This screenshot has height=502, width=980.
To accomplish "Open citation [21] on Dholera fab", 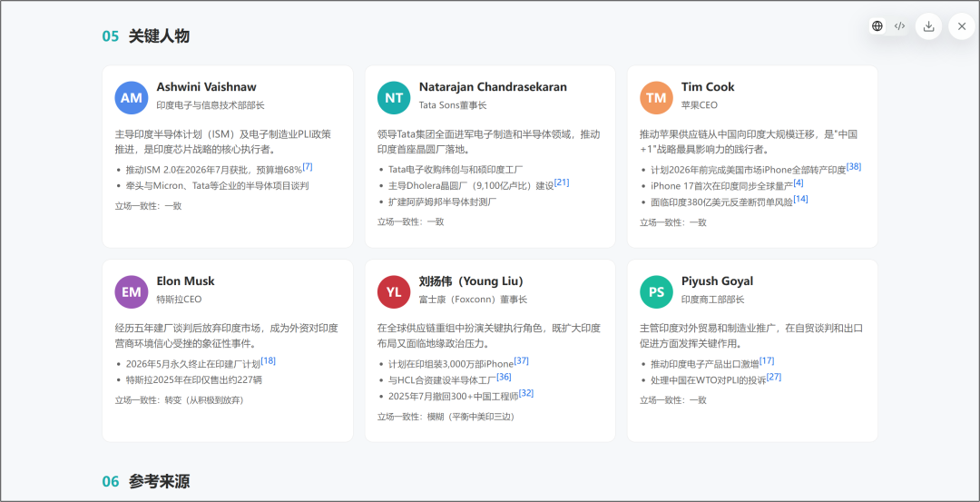I will (x=562, y=182).
